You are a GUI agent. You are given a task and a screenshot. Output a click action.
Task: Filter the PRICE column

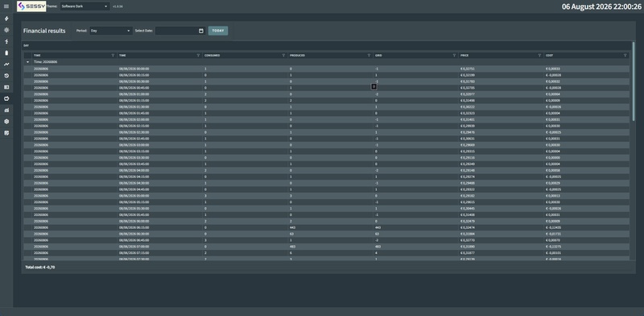pos(539,55)
